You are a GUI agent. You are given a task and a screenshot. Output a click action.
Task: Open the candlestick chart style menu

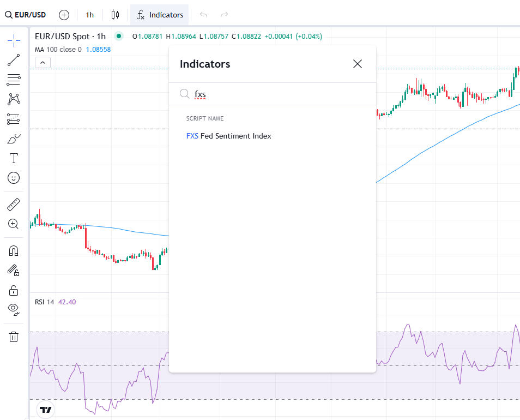[x=115, y=15]
